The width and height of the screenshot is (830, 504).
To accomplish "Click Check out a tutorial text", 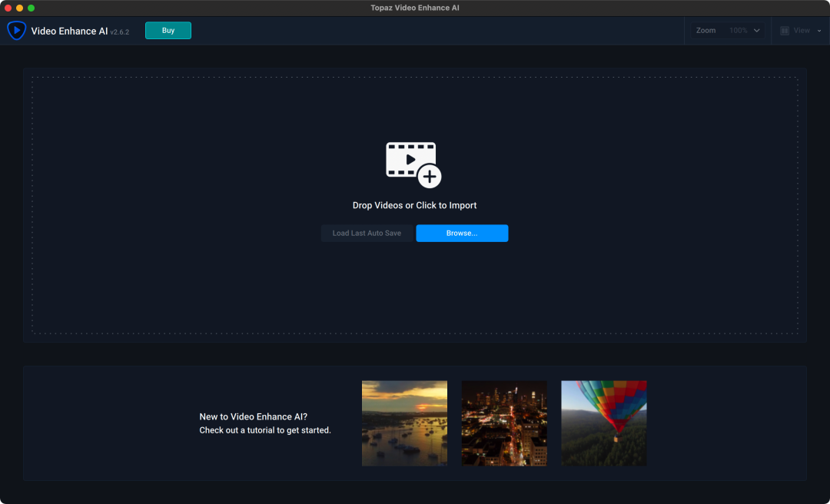I will (x=265, y=430).
